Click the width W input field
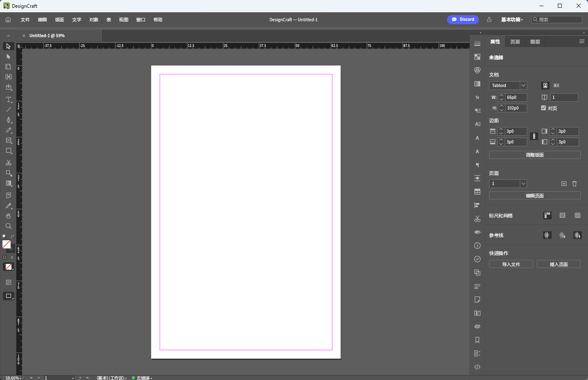 [x=516, y=97]
